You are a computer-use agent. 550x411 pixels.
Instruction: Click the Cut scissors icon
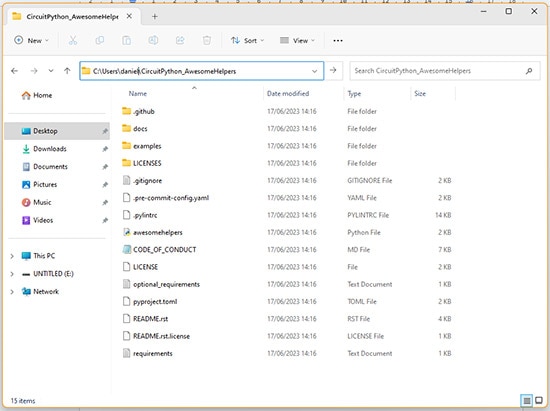73,41
